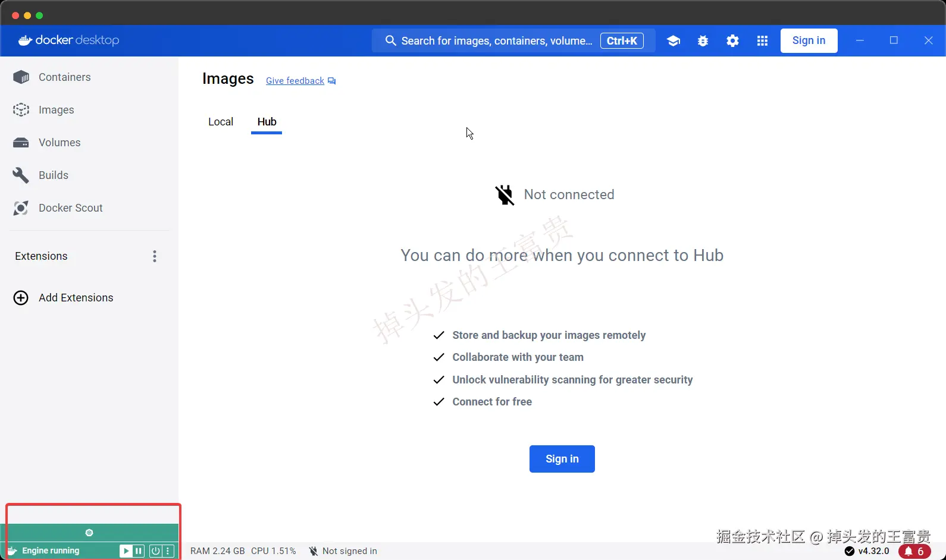Image resolution: width=946 pixels, height=560 pixels.
Task: Click 'You can do more when you connect to Hub'
Action: [x=562, y=256]
